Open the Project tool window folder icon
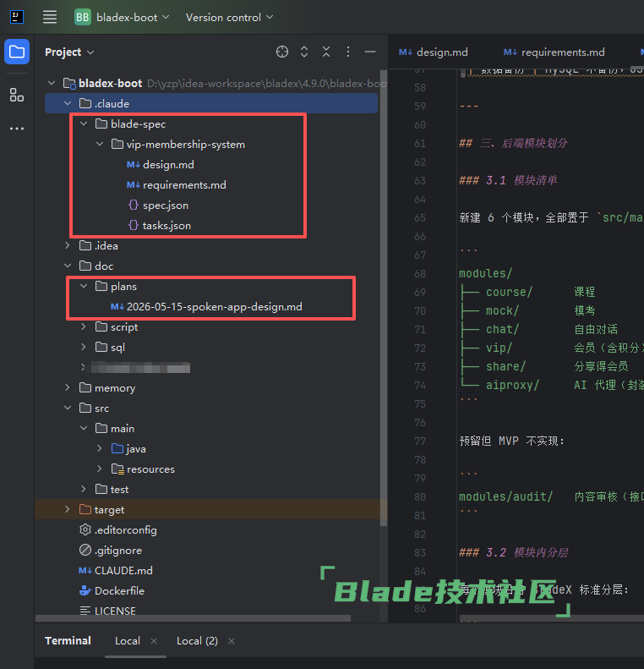This screenshot has width=644, height=669. 17,52
